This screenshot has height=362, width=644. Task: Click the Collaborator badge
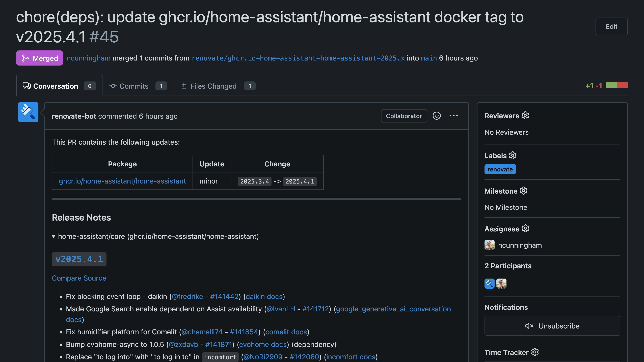404,116
